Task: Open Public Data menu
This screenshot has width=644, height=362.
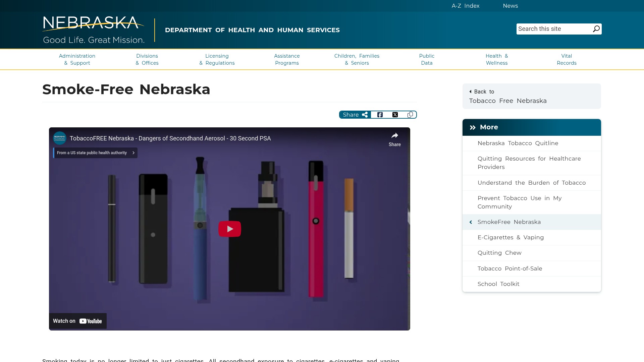Action: 427,59
